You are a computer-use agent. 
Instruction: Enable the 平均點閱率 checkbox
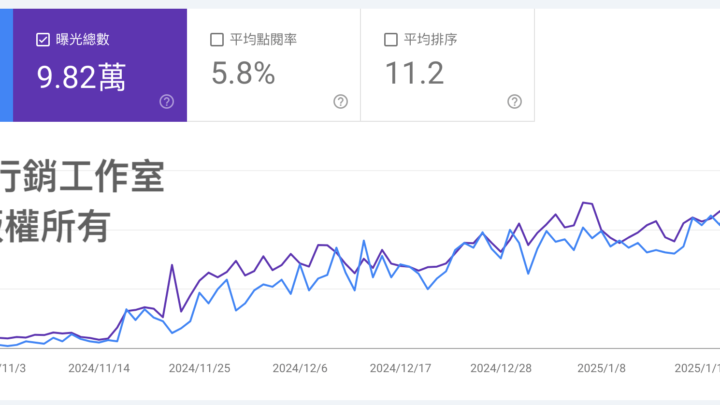coord(217,40)
